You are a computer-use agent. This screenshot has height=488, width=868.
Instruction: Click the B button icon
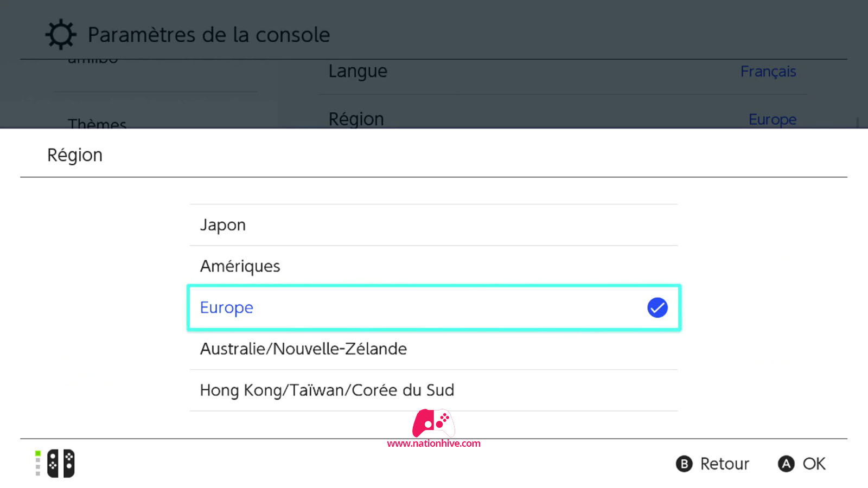tap(684, 464)
